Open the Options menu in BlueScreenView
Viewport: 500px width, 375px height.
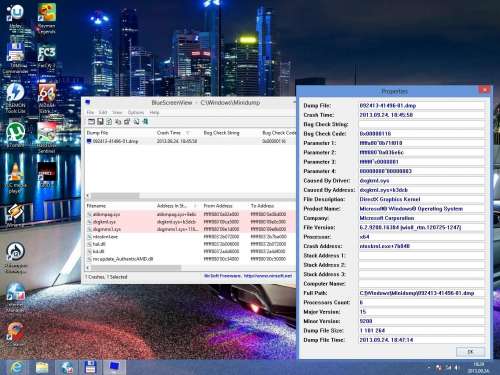136,112
